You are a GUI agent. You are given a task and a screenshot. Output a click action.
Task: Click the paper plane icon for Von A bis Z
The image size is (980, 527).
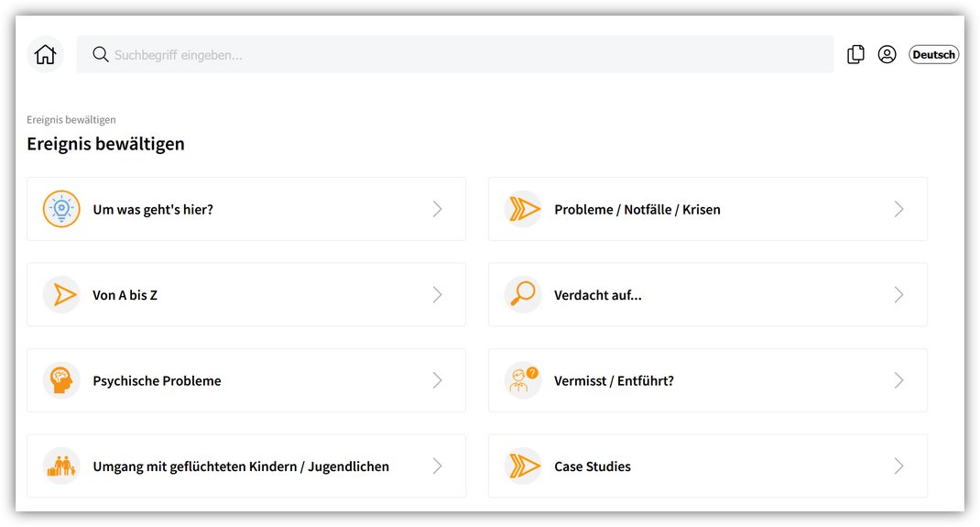(x=61, y=294)
